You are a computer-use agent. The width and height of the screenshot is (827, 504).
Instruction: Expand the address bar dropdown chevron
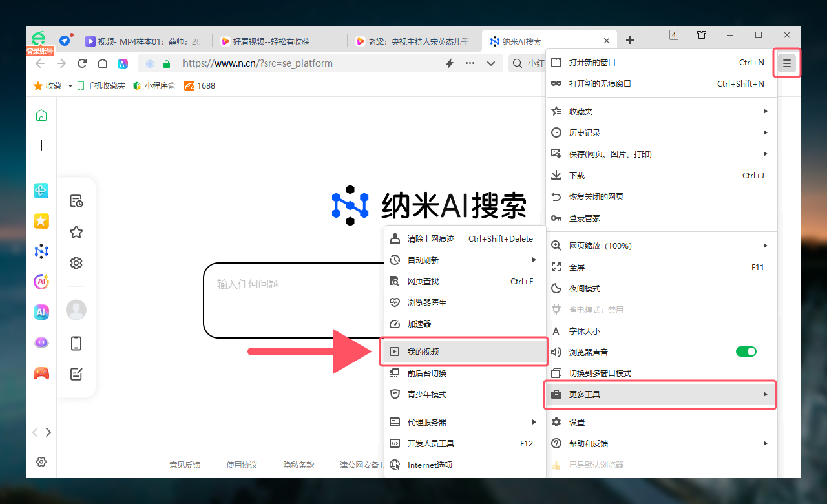[x=491, y=63]
